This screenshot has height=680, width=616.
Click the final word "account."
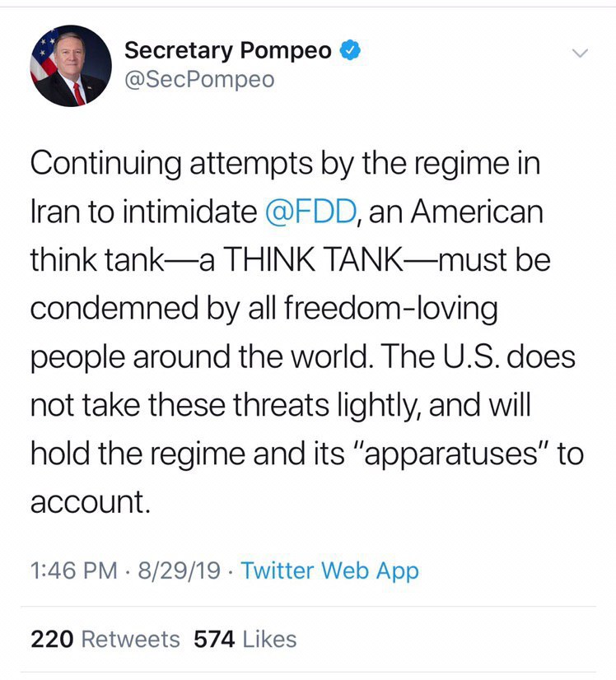(x=91, y=501)
